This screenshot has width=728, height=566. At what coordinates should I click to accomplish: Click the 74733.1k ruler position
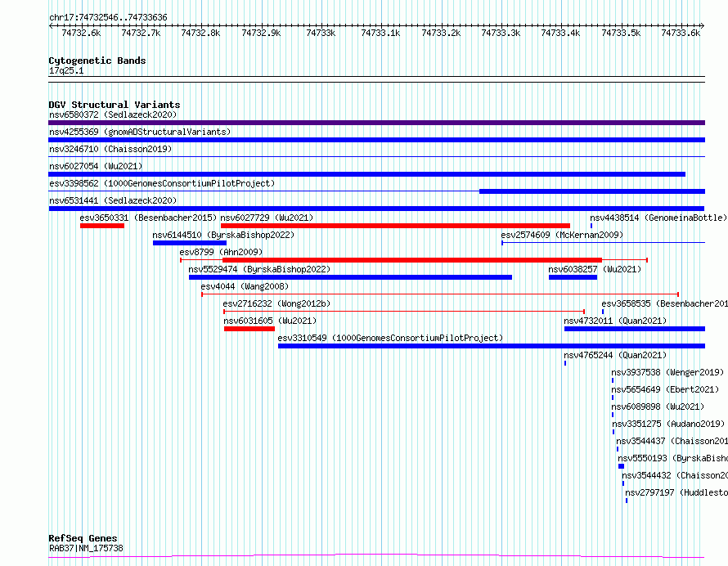380,33
